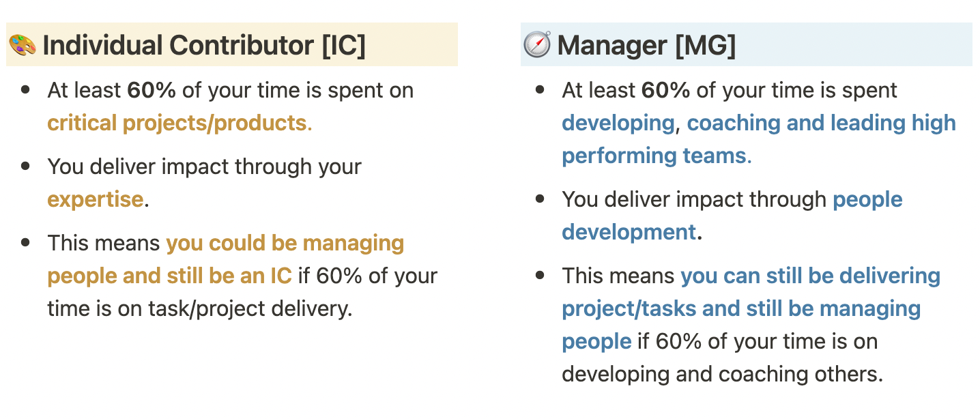Click the bullet before This means you could be managing

point(27,243)
